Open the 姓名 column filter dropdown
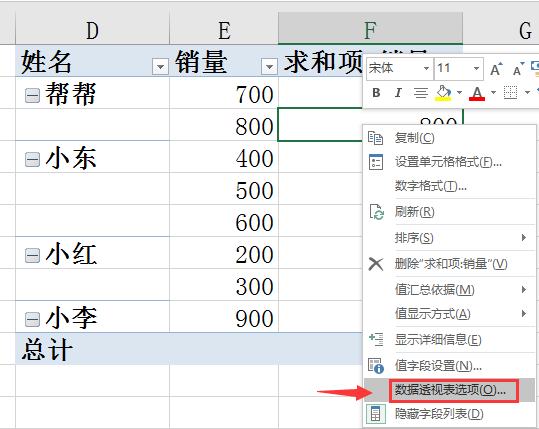 [x=160, y=66]
